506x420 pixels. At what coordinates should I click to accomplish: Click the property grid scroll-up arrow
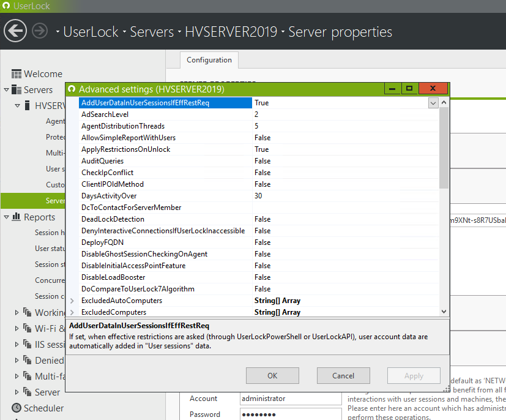(x=444, y=102)
